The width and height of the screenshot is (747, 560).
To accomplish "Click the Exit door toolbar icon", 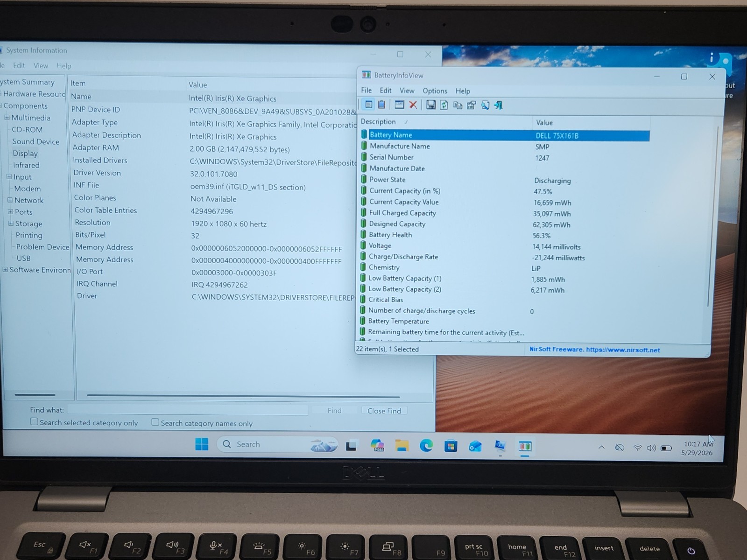I will click(499, 105).
